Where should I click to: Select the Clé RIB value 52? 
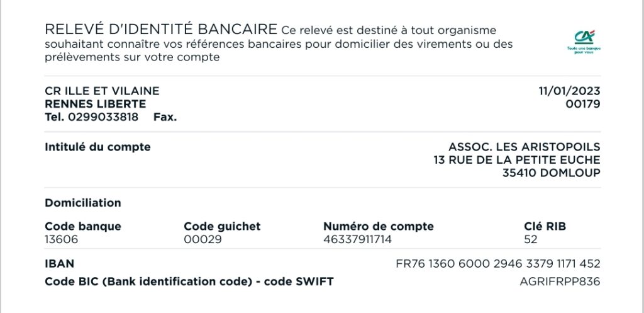click(531, 239)
